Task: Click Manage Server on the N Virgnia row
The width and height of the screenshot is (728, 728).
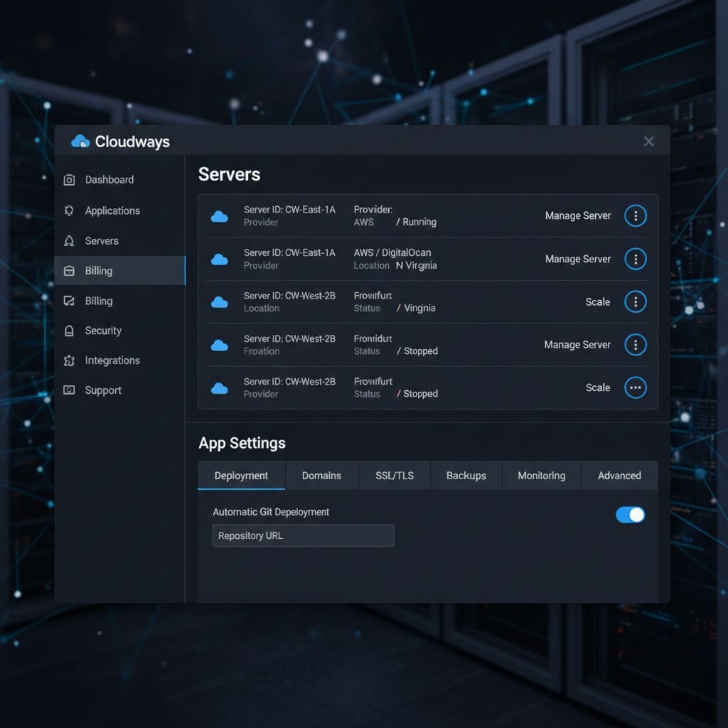Action: tap(578, 259)
